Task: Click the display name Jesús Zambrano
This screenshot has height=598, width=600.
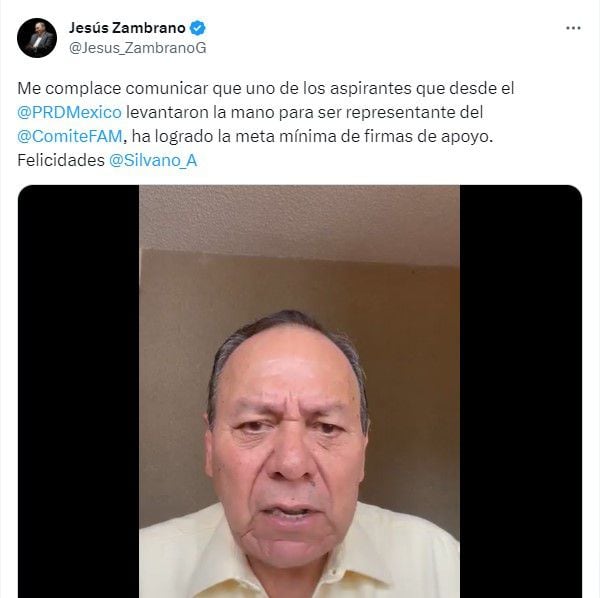Action: pos(127,28)
